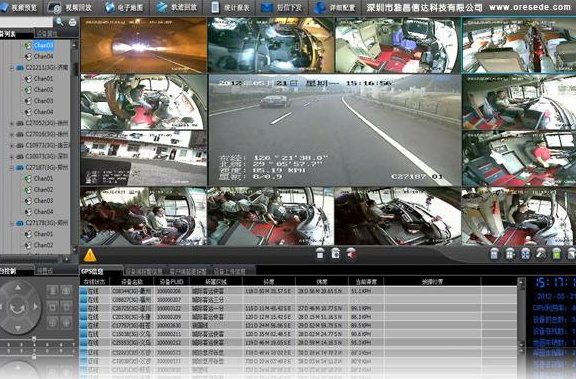Screen dimensions: 576x379
Task: Open the 统计报表 statistics report icon
Action: (215, 7)
